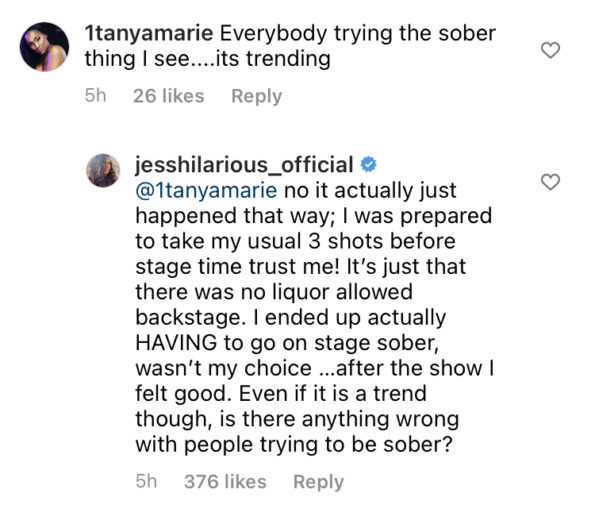Screen dimensions: 595x516
Task: Visit the 1tanyamarie username profile
Action: 149,33
